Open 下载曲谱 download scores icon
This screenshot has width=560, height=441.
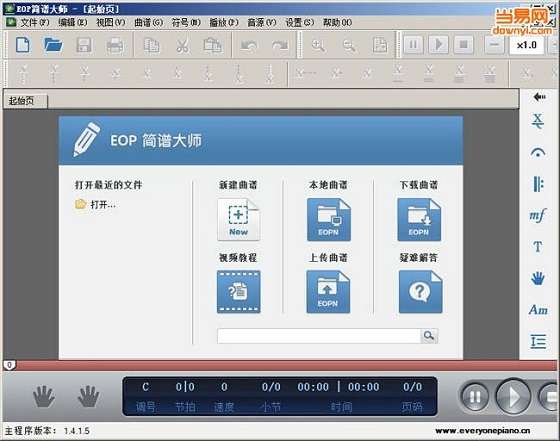point(419,220)
